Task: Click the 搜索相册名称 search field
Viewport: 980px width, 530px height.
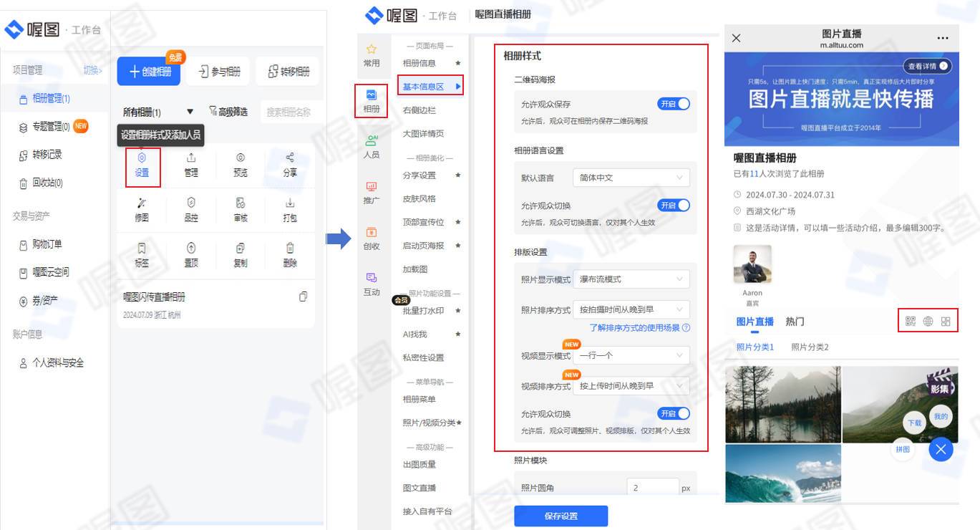Action: click(288, 112)
